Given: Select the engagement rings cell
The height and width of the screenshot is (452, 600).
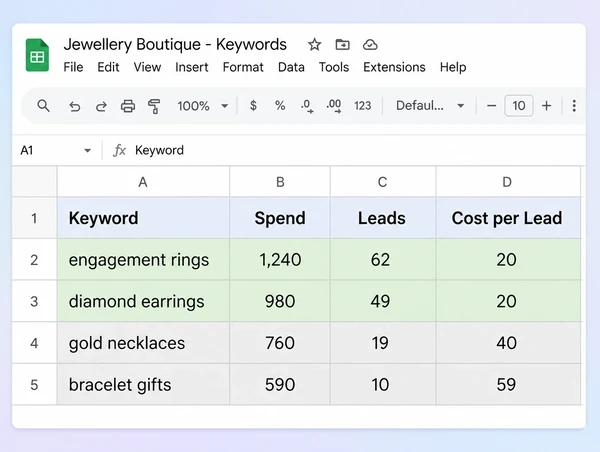Looking at the screenshot, I should pyautogui.click(x=143, y=260).
